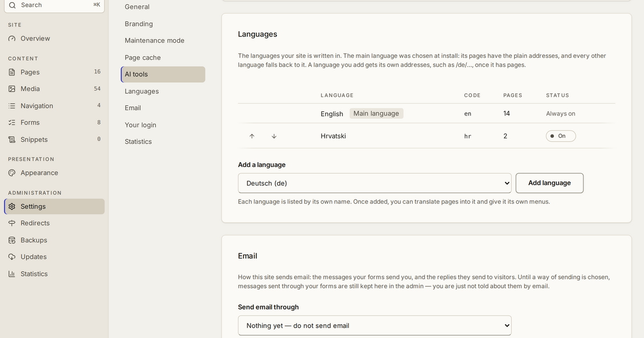Viewport: 644px width, 338px height.
Task: Click the Forms count badge 8
Action: point(99,122)
